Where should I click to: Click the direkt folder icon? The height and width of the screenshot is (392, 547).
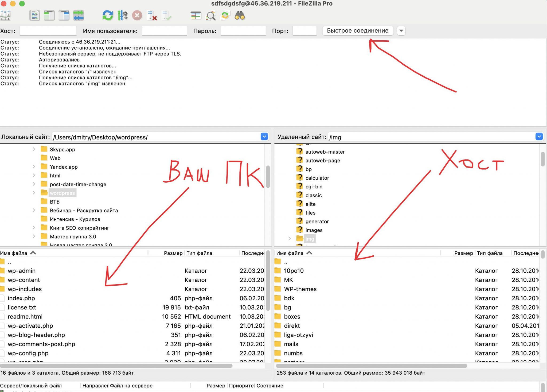tap(278, 325)
